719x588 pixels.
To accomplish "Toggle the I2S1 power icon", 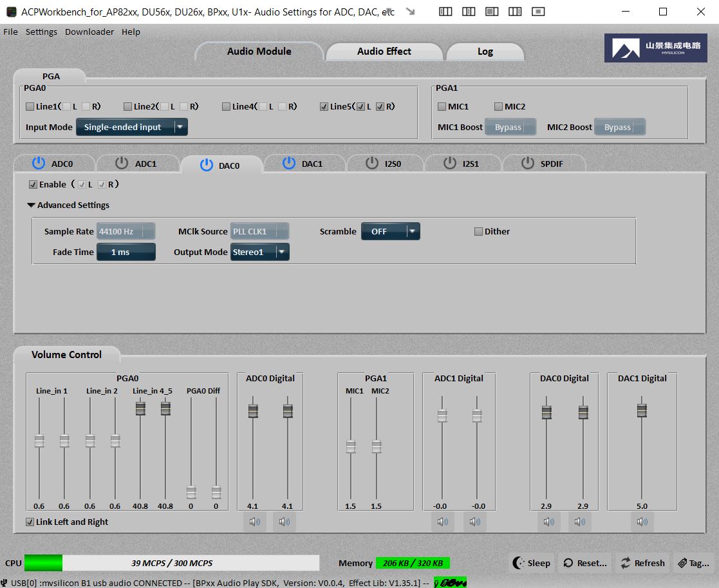I will tap(450, 164).
